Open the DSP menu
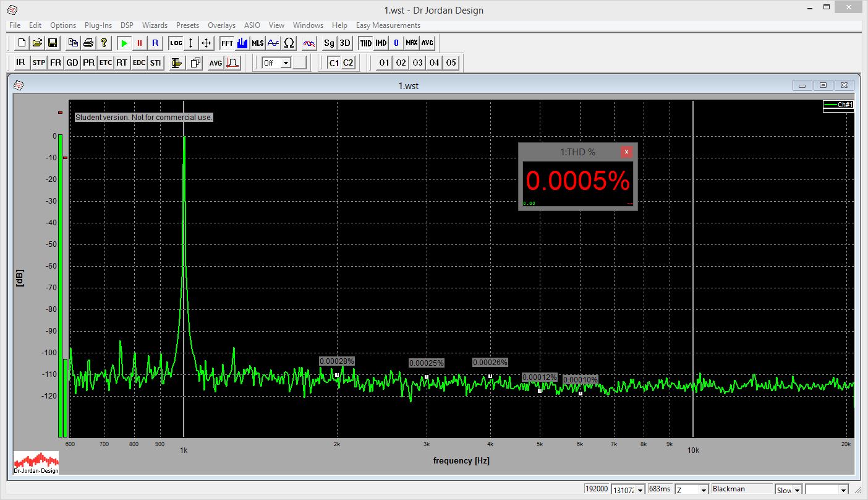The width and height of the screenshot is (868, 500). [127, 25]
